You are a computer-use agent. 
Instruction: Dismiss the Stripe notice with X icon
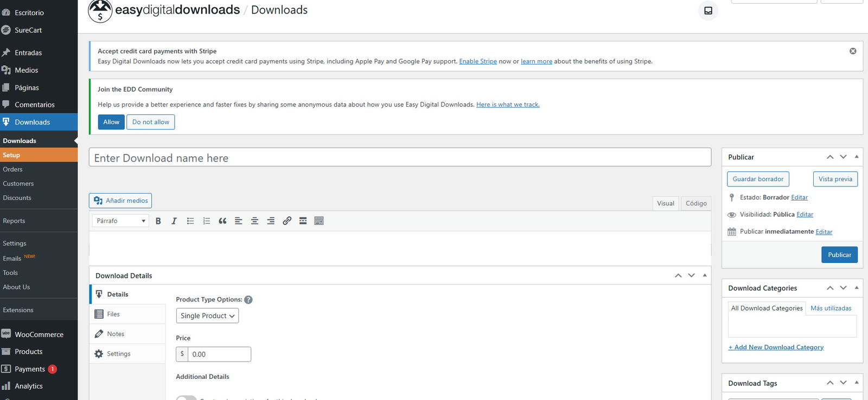click(853, 51)
